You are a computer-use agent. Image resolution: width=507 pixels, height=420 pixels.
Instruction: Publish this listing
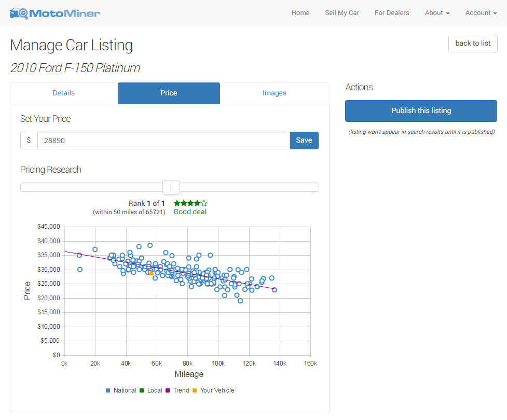pyautogui.click(x=421, y=111)
